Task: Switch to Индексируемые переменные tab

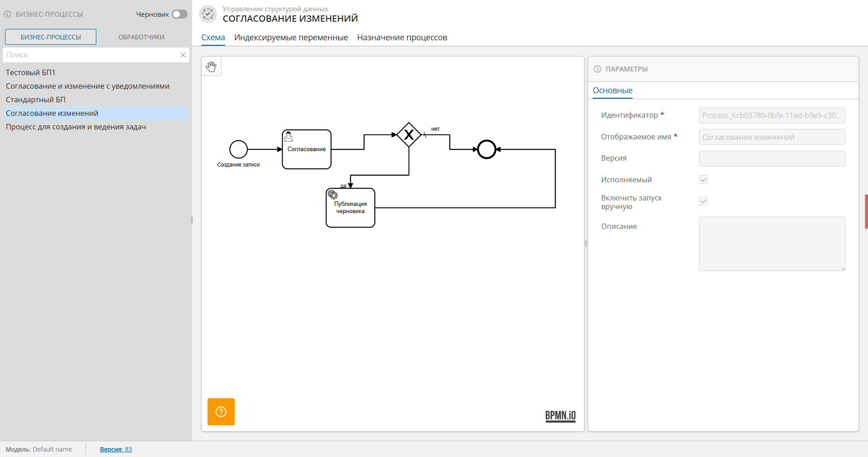Action: coord(291,38)
